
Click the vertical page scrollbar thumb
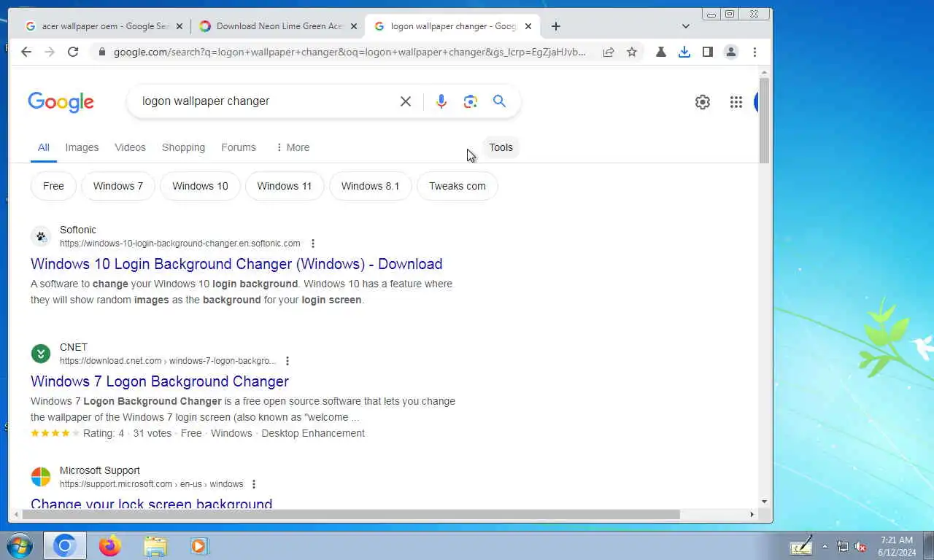(x=764, y=120)
